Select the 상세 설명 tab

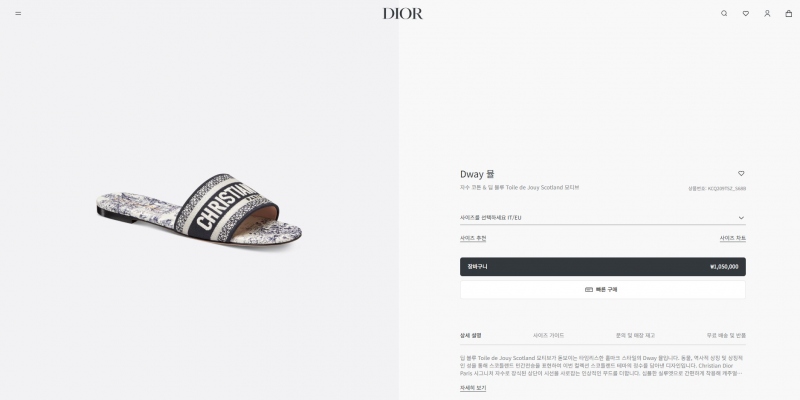[x=470, y=336]
